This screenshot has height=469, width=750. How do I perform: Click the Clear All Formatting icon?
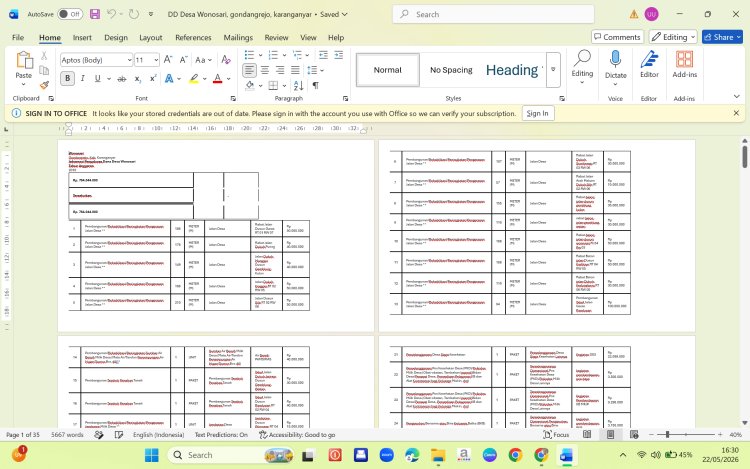click(226, 60)
